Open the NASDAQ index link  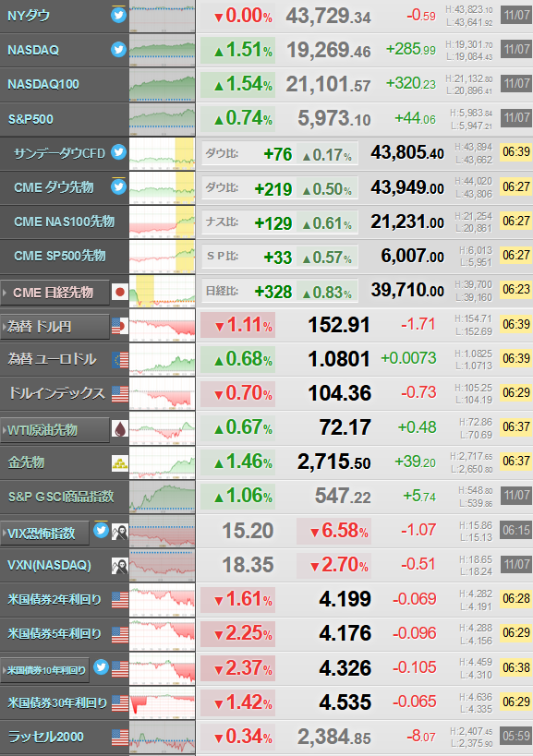pos(33,50)
